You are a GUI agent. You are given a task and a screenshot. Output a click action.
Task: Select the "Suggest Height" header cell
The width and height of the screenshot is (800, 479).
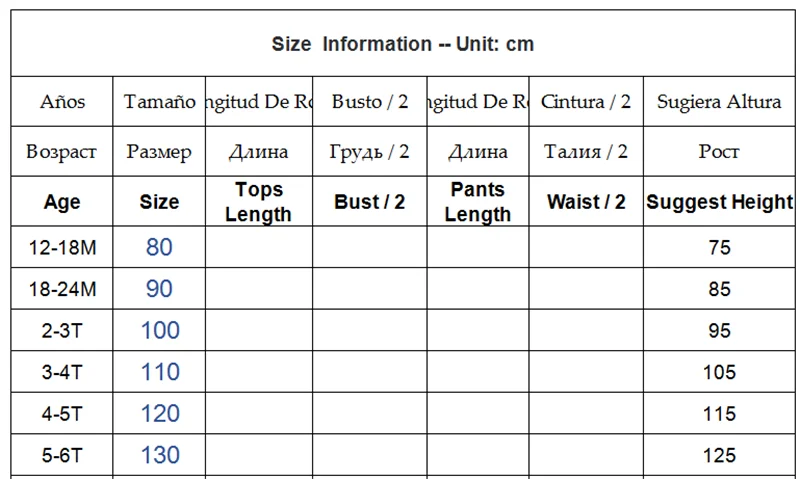point(719,202)
